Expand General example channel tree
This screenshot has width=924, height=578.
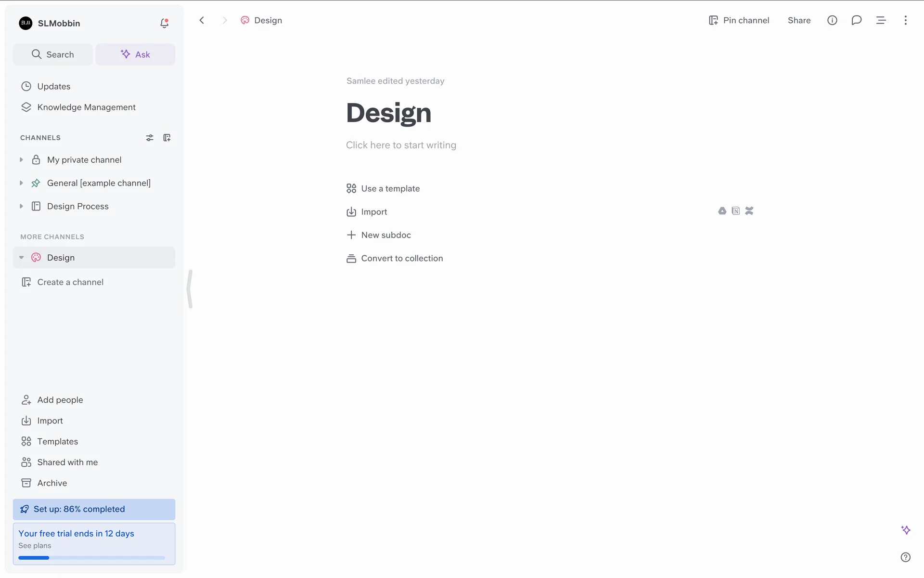pos(21,183)
